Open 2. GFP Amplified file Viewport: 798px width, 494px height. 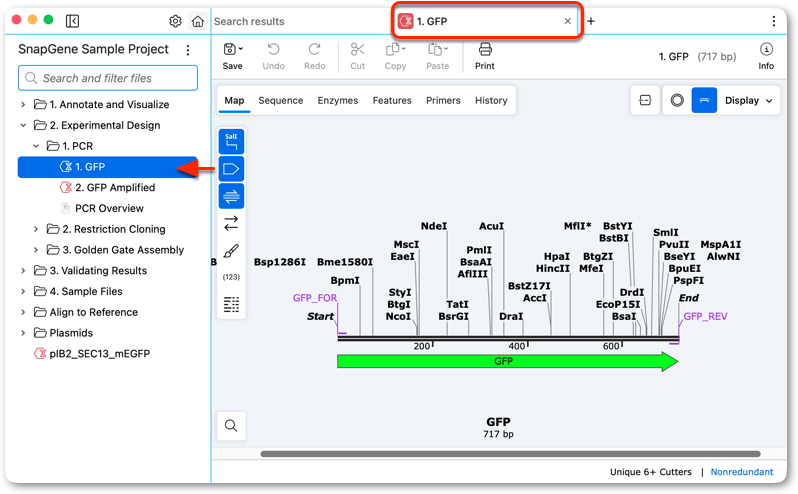[115, 188]
